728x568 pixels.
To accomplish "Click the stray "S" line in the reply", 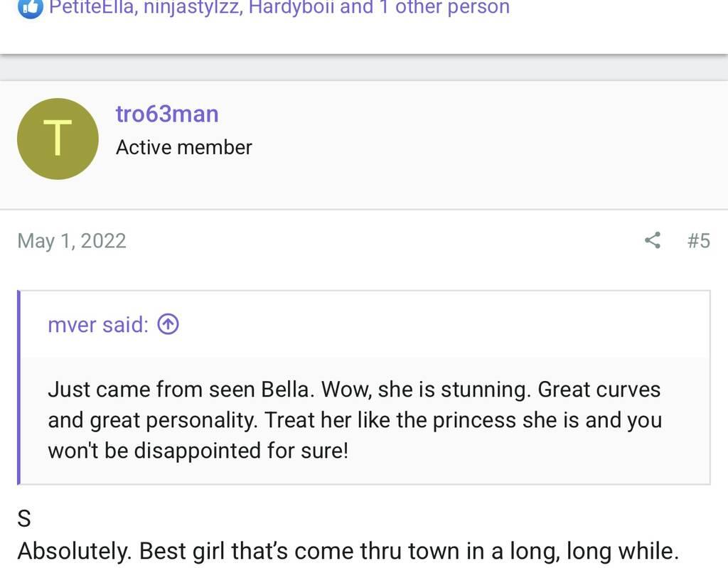I will coord(24,519).
